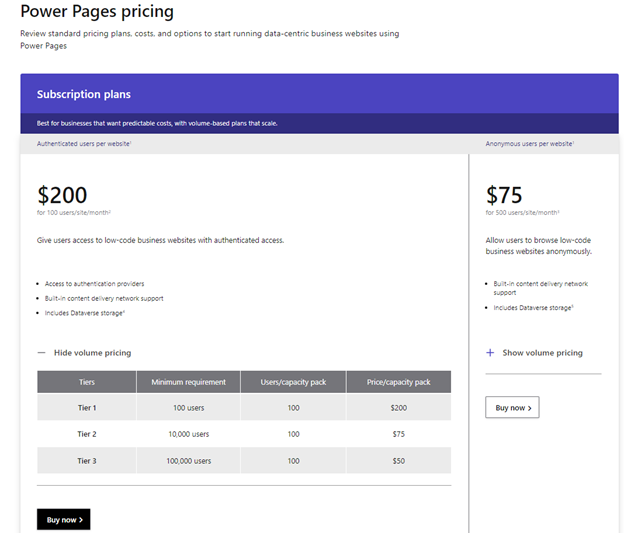624x533 pixels.
Task: Click Authenticated users per website label
Action: click(x=84, y=144)
